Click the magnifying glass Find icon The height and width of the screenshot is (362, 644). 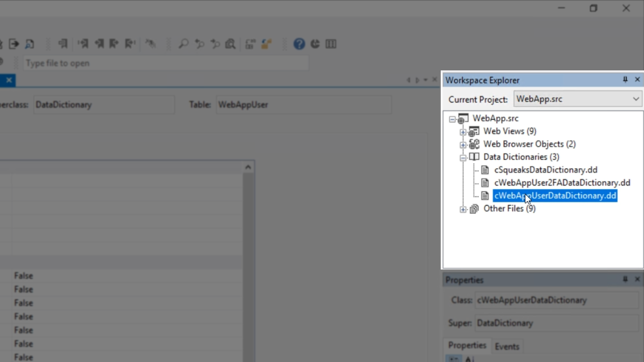tap(183, 44)
